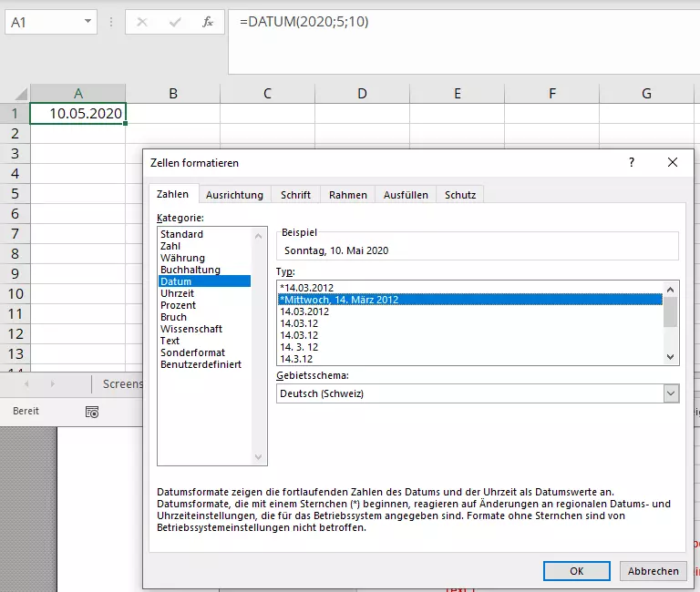
Task: Select row 2 header
Action: point(15,133)
